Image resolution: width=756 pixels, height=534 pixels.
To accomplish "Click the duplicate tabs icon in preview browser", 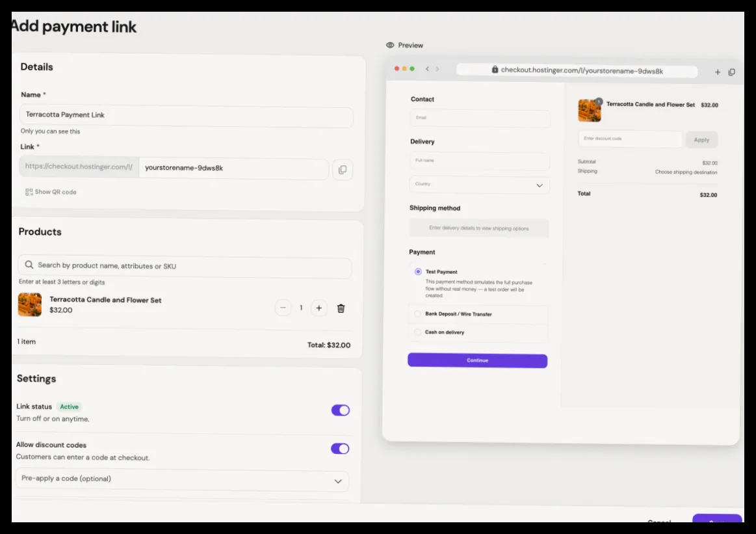I will point(731,72).
